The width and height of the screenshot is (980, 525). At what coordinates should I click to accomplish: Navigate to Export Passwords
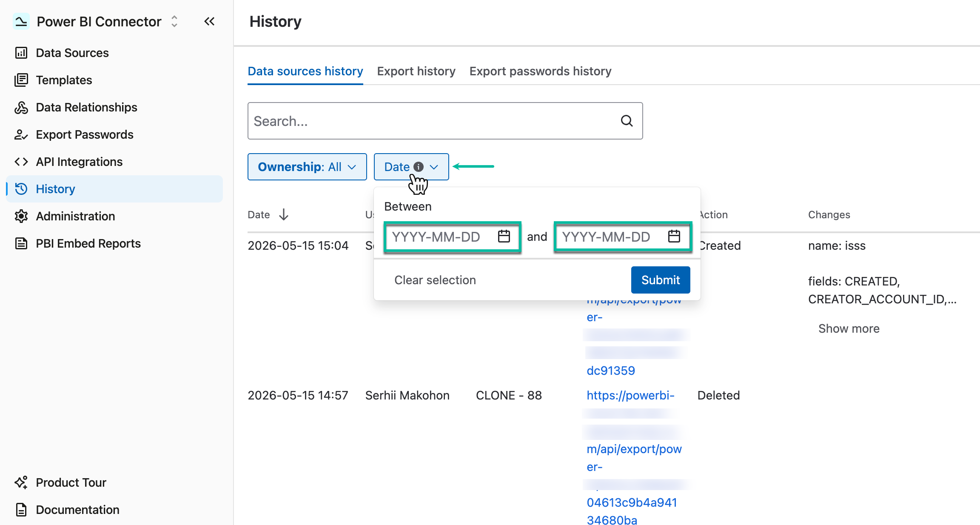(85, 134)
